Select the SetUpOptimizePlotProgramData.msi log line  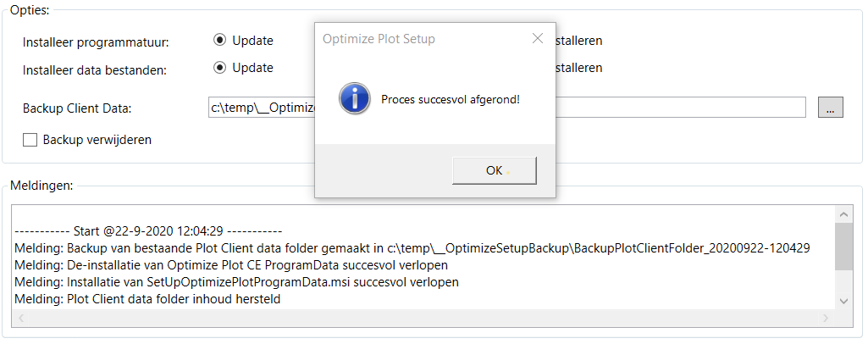click(x=236, y=282)
